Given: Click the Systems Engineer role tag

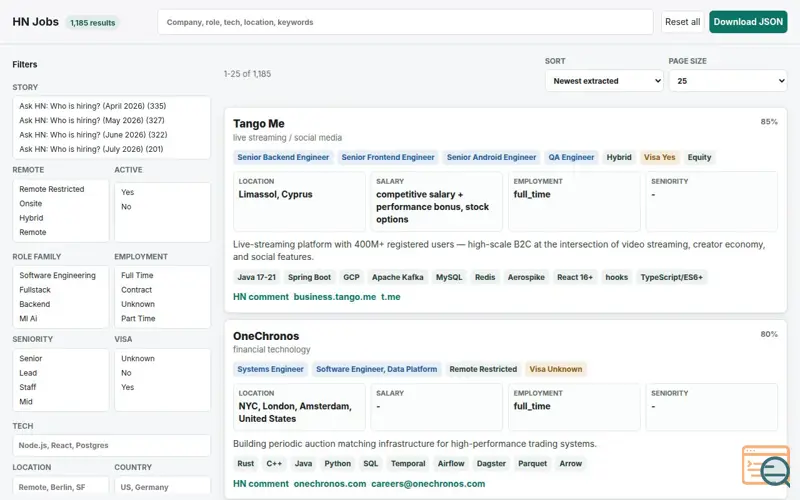Looking at the screenshot, I should click(270, 369).
